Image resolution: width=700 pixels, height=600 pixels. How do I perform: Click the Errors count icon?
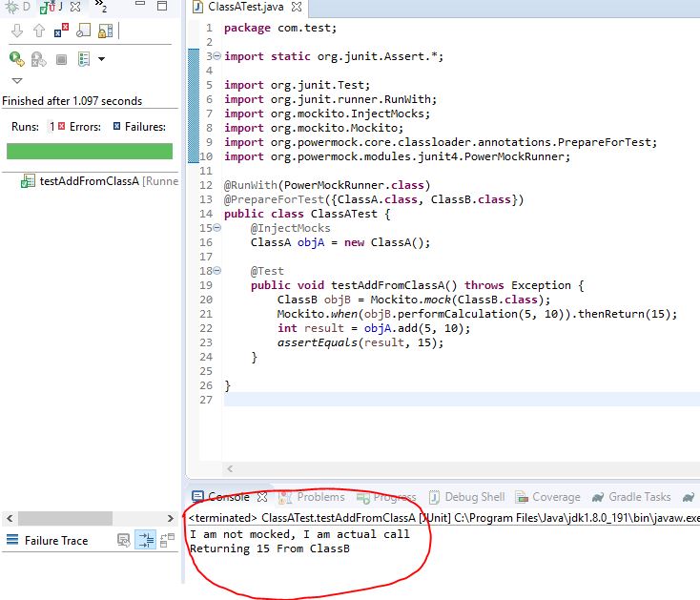click(x=62, y=126)
